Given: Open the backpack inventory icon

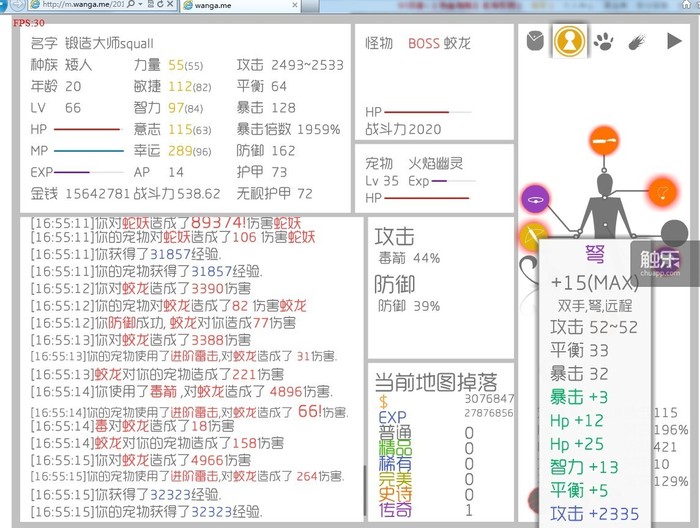Looking at the screenshot, I should point(535,41).
